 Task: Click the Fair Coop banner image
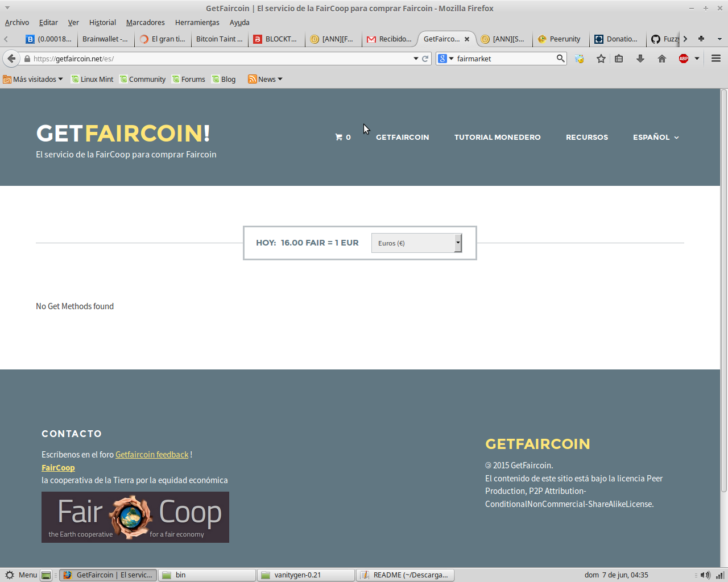tap(135, 517)
